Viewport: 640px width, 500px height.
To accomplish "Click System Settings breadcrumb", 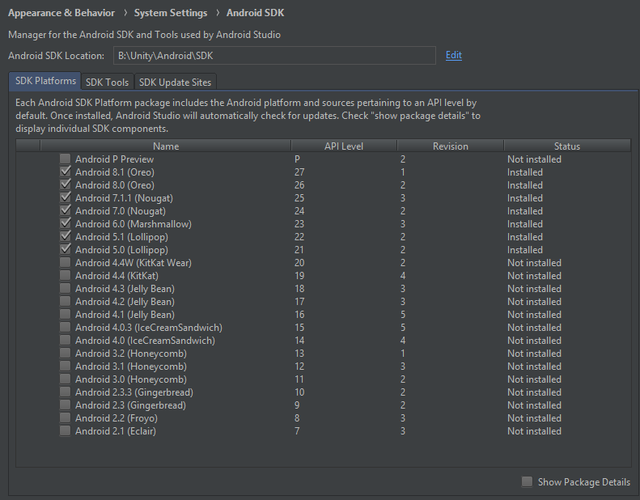I will click(171, 13).
